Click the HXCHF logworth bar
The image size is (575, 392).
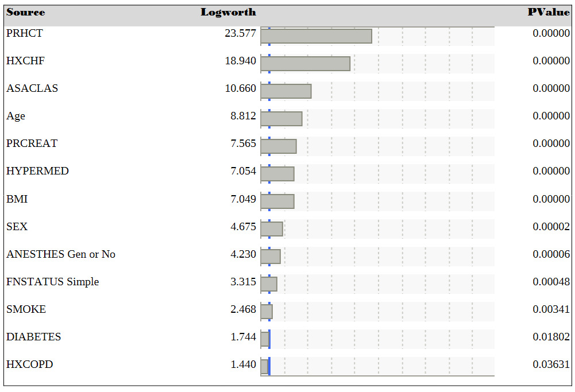pos(305,64)
